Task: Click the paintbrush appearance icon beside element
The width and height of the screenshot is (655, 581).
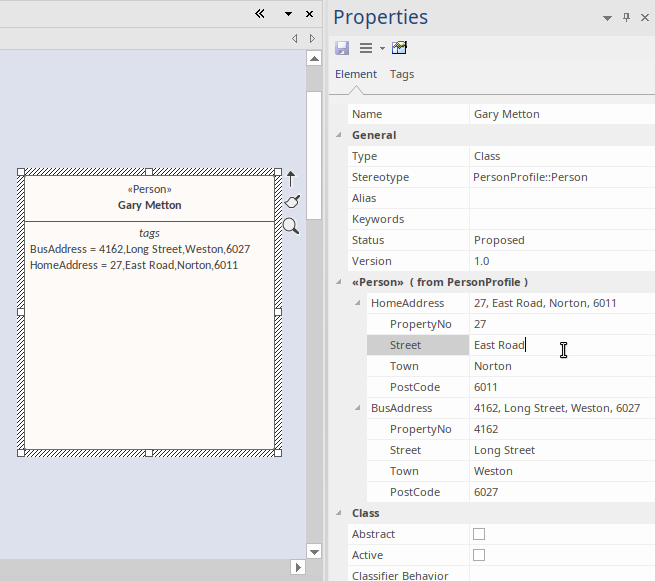Action: click(x=292, y=202)
